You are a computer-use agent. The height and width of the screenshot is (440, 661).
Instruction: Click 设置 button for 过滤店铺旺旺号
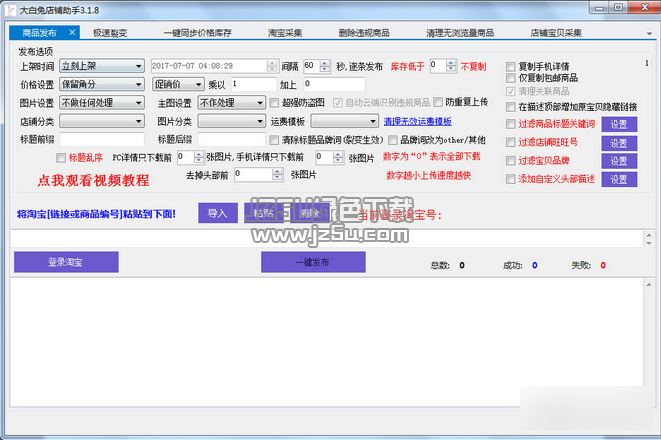coord(619,143)
